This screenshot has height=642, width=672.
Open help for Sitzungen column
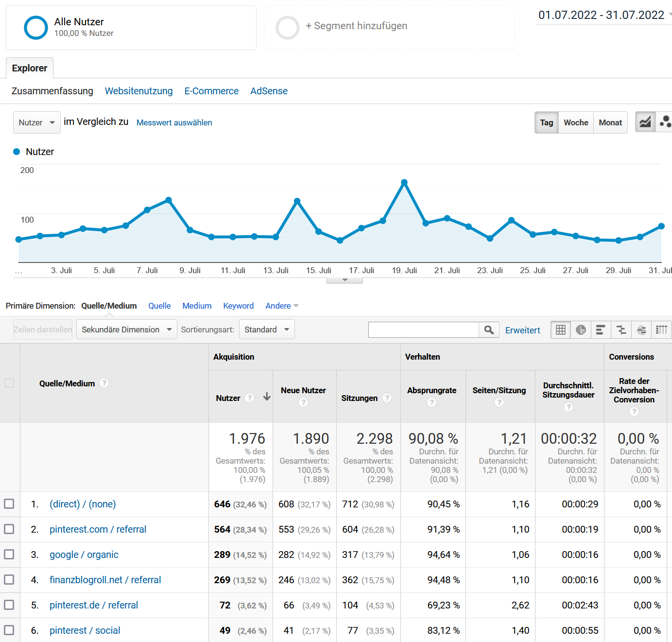(387, 398)
